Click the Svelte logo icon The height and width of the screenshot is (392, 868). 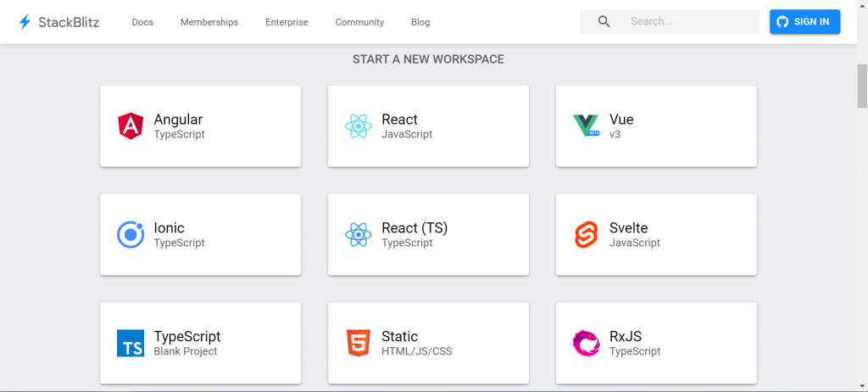point(587,234)
